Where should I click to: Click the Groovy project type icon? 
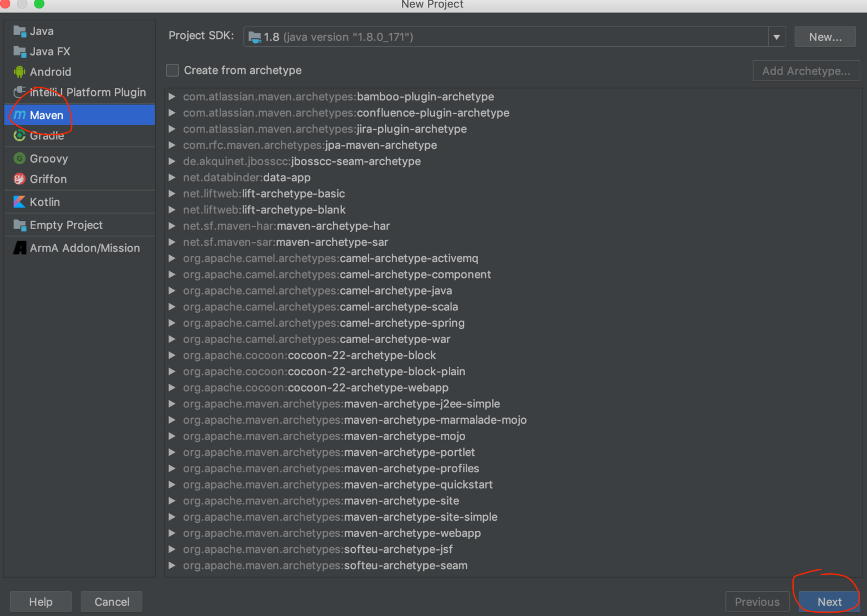tap(20, 159)
